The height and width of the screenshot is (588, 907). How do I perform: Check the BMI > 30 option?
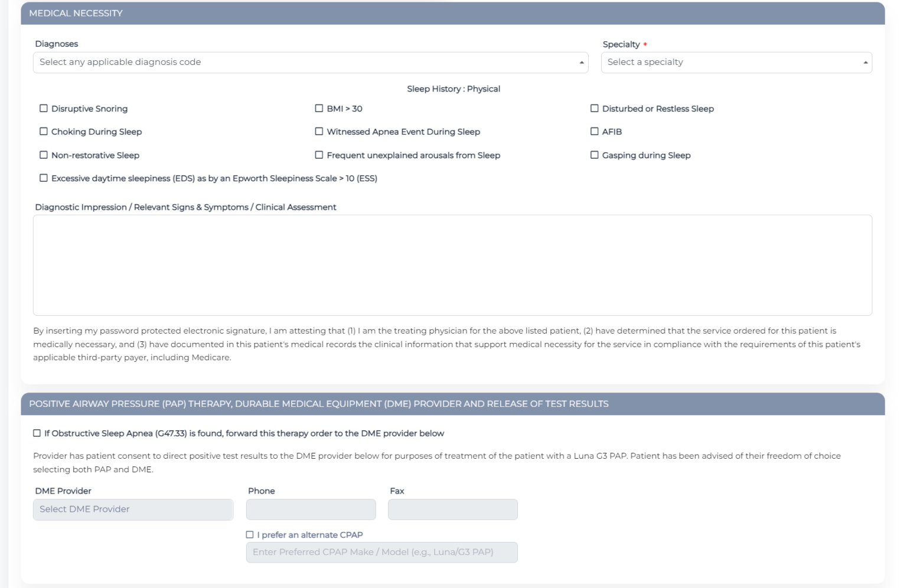click(319, 108)
